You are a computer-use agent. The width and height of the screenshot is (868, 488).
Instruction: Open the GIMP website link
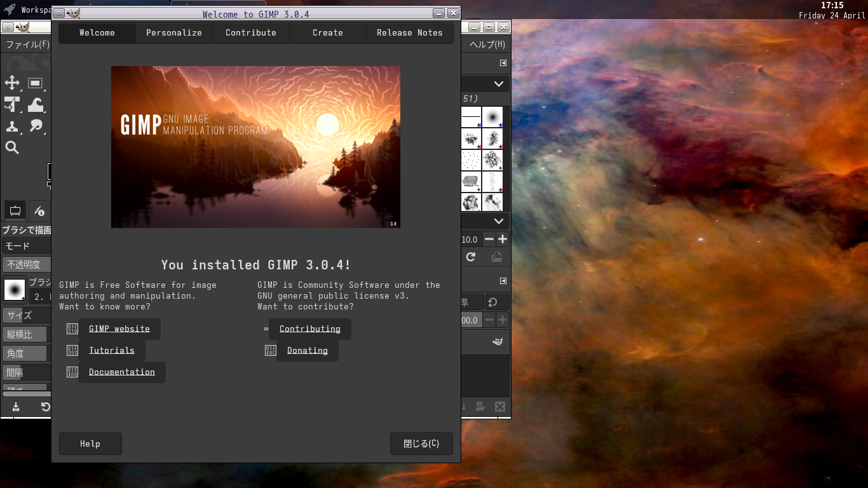pyautogui.click(x=119, y=329)
